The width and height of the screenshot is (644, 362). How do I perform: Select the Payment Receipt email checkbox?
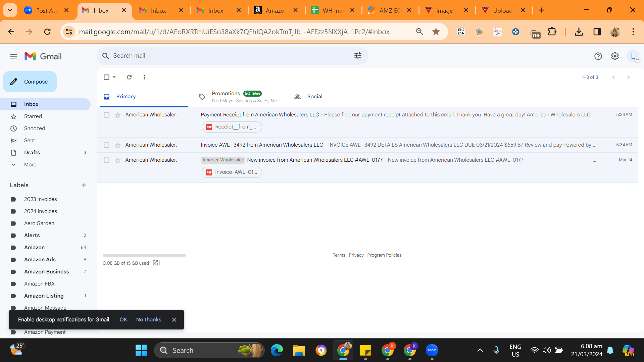click(106, 115)
